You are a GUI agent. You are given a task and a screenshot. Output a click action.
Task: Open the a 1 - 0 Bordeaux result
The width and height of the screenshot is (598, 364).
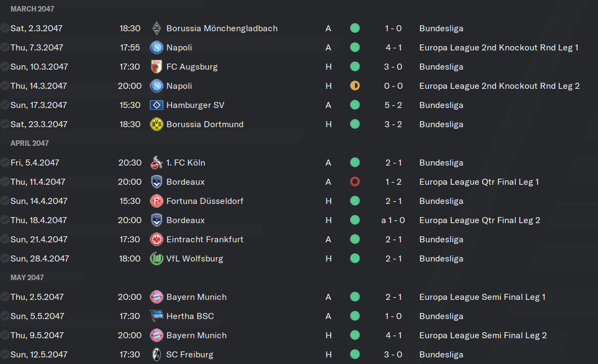(393, 220)
